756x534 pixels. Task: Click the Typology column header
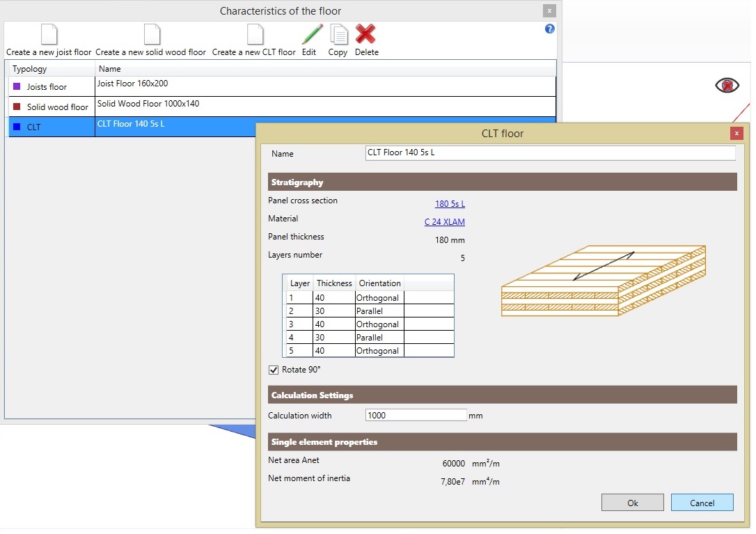(x=52, y=68)
